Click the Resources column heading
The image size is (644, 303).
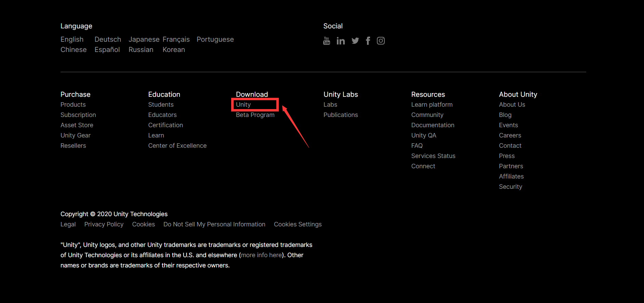[x=428, y=94]
